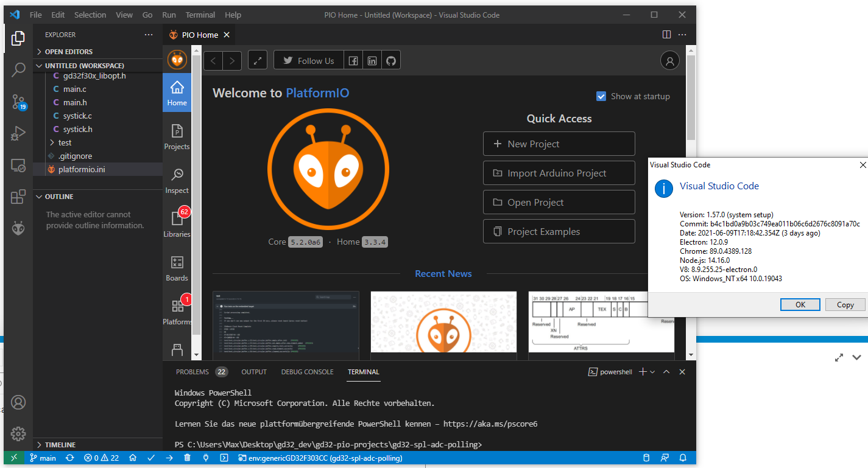This screenshot has width=868, height=468.
Task: Open the PlatformIO alien icon in activity bar
Action: [18, 228]
